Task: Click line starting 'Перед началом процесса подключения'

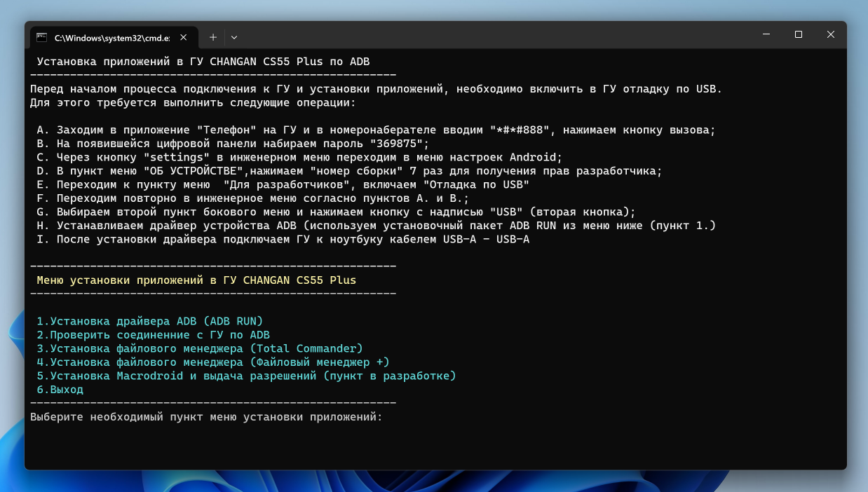Action: [x=376, y=89]
